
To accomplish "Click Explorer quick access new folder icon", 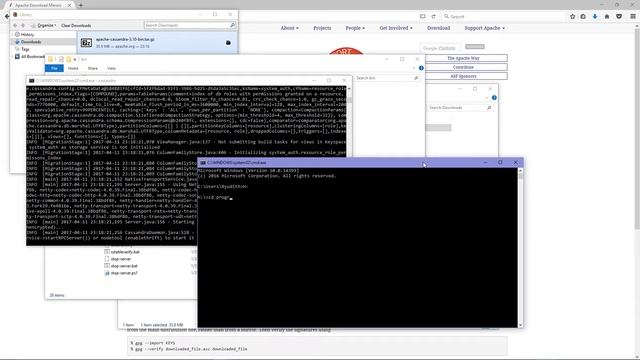I will click(69, 59).
